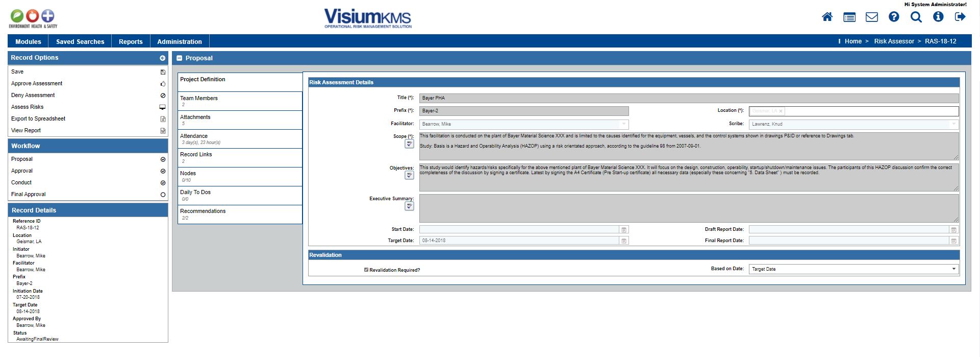980x357 pixels.
Task: Toggle the Revalidation Required checkbox
Action: coord(366,270)
